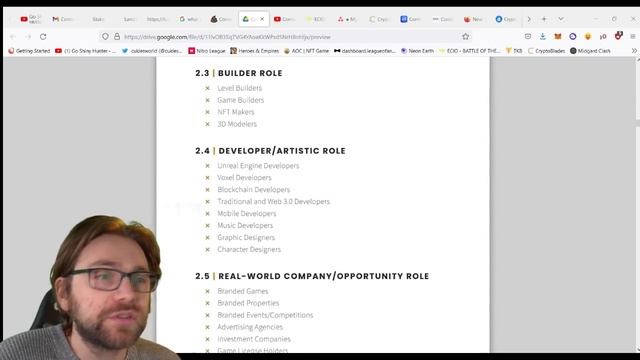This screenshot has width=640, height=360.
Task: View site security padlock info
Action: point(117,37)
